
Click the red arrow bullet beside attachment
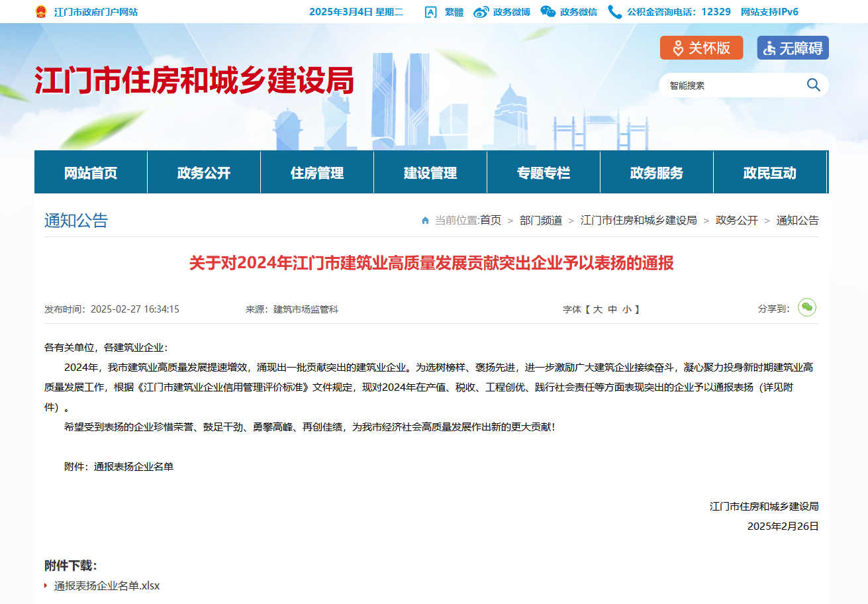coord(46,585)
